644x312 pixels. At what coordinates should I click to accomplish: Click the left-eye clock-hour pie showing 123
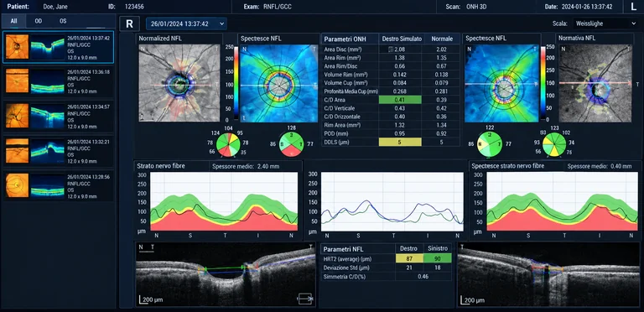pos(554,145)
